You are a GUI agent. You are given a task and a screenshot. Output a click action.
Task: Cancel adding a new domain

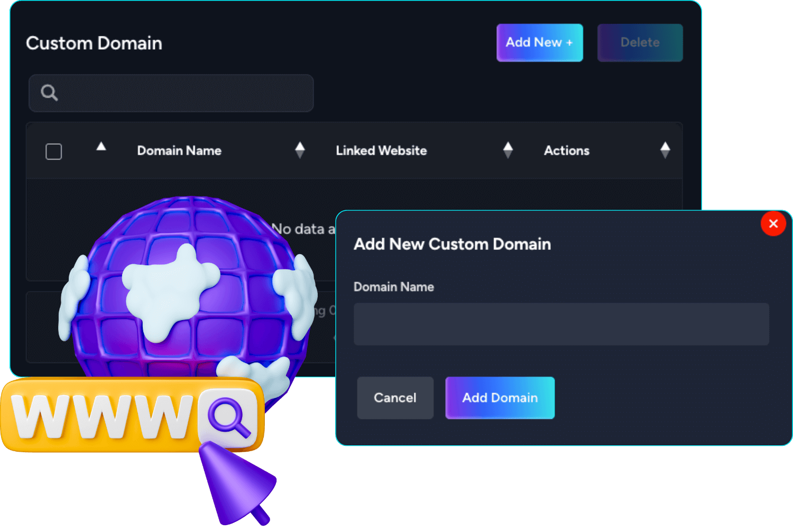click(395, 398)
